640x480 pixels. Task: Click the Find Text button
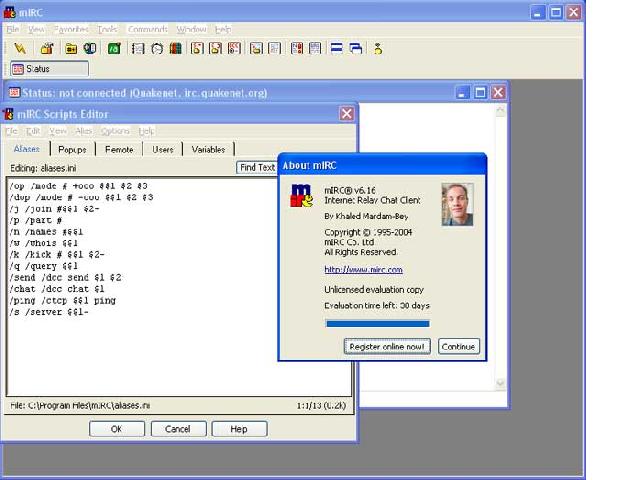click(x=257, y=167)
